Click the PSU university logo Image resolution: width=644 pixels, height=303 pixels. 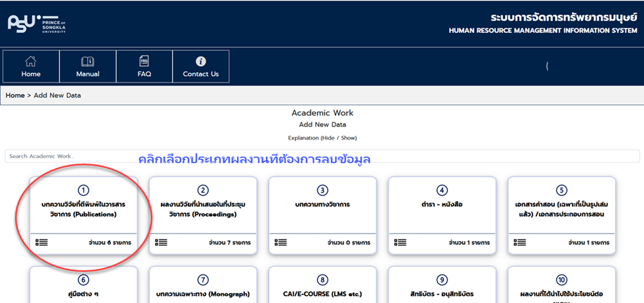[37, 23]
